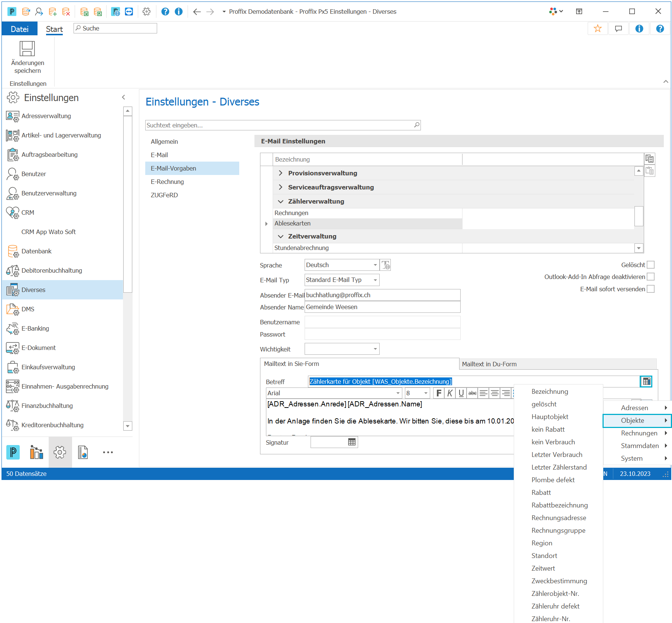
Task: Open the favorites star icon
Action: coord(597,29)
